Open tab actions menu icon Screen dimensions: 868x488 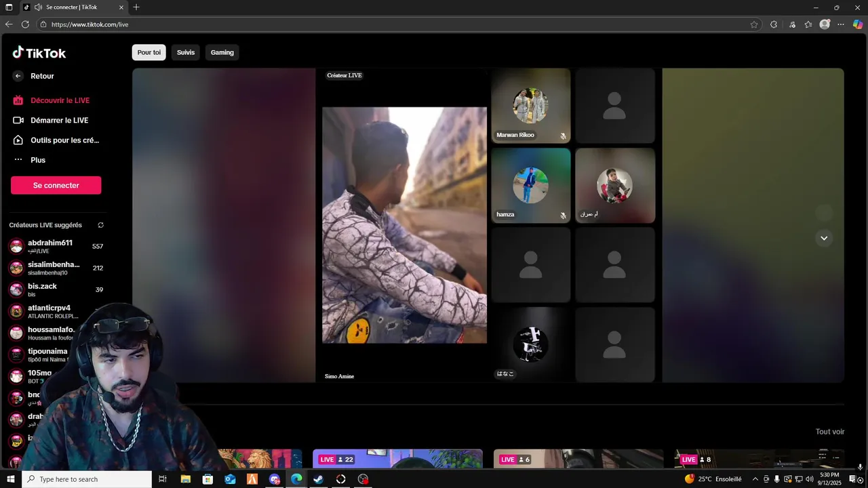click(x=9, y=7)
